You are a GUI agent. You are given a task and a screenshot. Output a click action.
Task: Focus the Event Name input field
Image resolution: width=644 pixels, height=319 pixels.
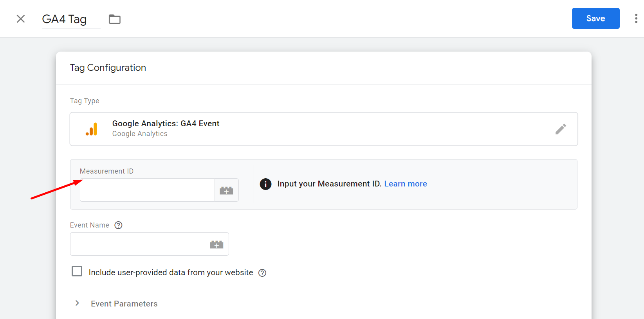(x=137, y=244)
